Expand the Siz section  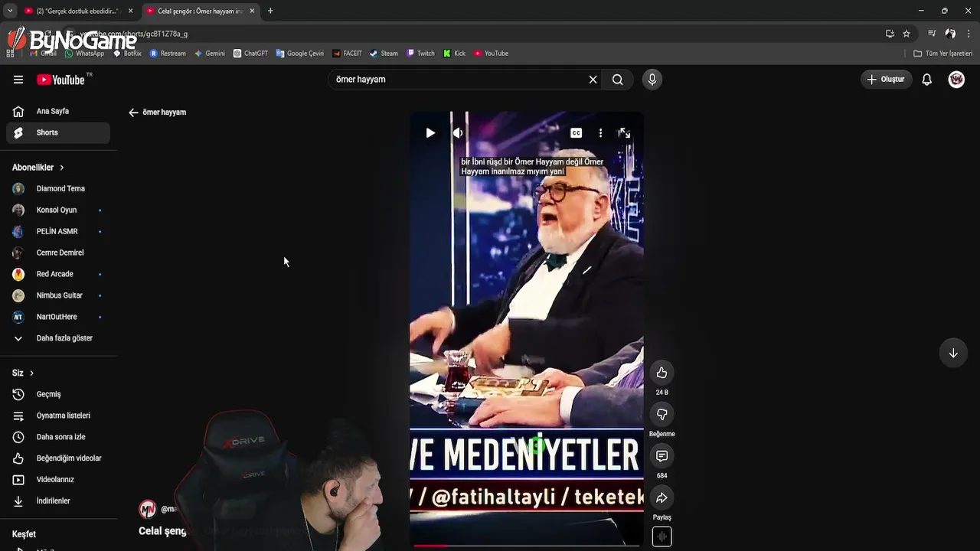(x=23, y=373)
